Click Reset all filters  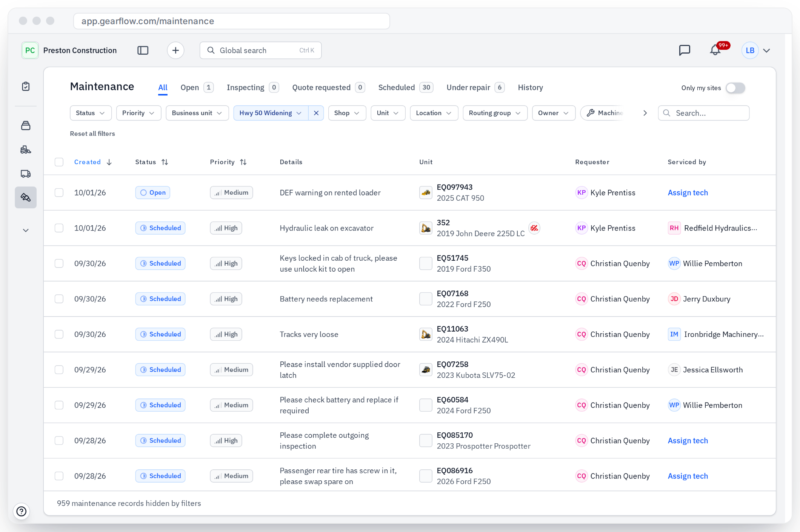coord(92,134)
